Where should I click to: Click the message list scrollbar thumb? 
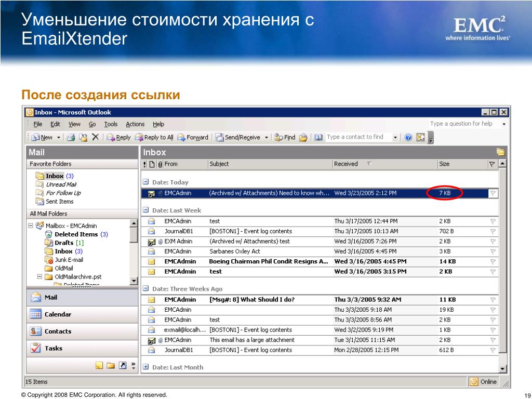[x=502, y=261]
